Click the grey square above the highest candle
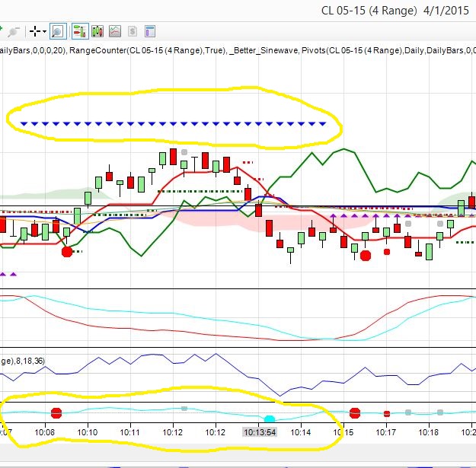Screen dimensions: 476x468 (x=184, y=152)
